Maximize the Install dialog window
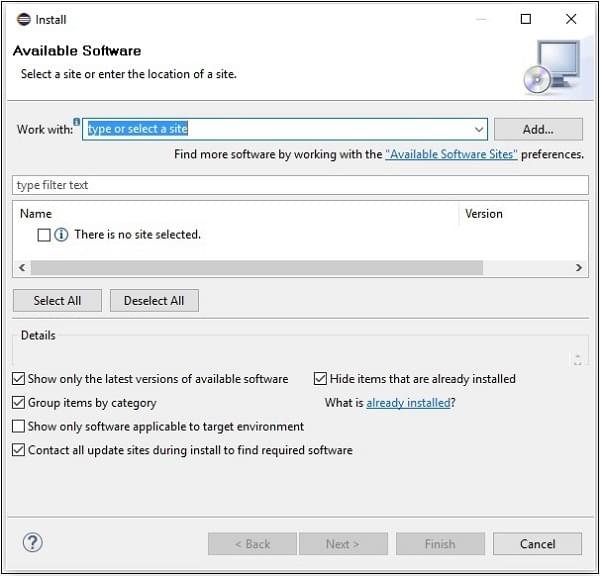 point(526,19)
